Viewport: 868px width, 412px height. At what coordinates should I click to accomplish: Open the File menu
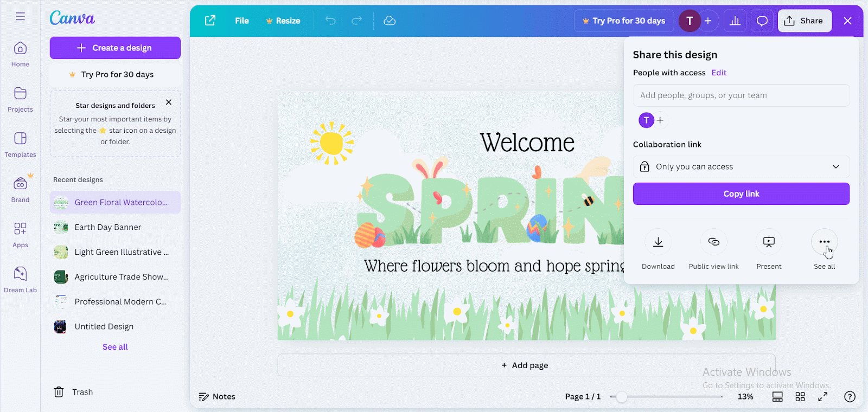[x=242, y=21]
